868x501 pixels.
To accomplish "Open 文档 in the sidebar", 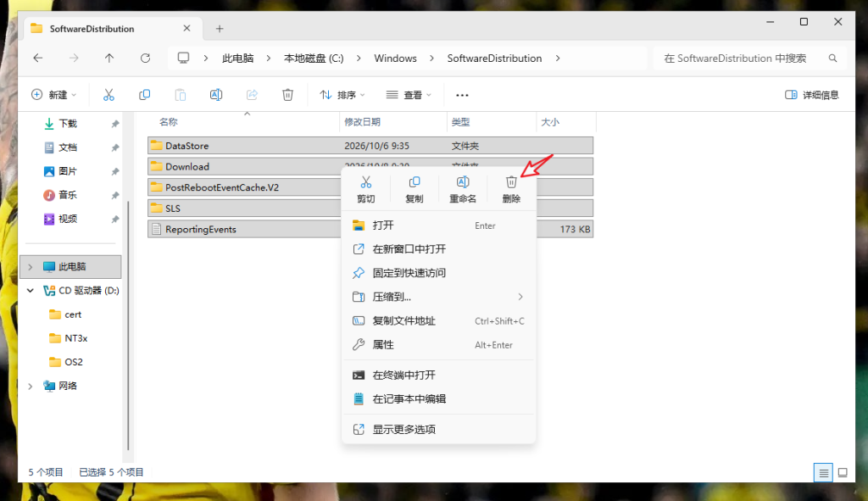I will [x=68, y=148].
